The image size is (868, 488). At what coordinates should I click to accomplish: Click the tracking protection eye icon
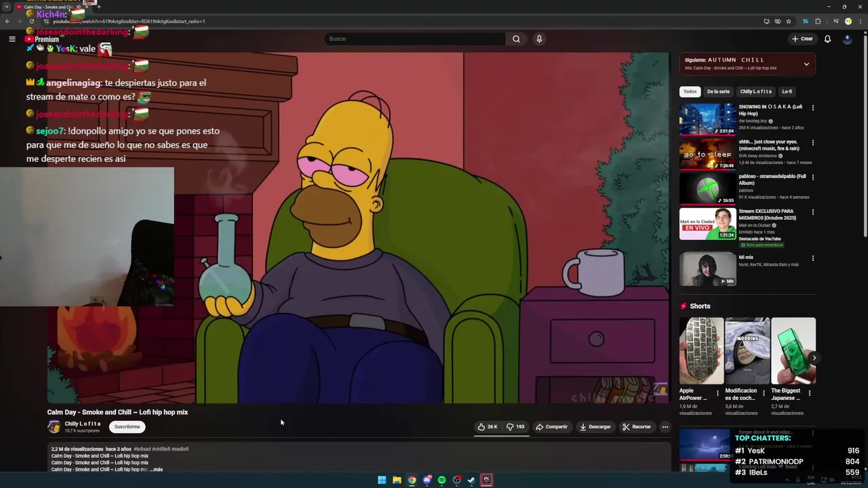point(778,21)
